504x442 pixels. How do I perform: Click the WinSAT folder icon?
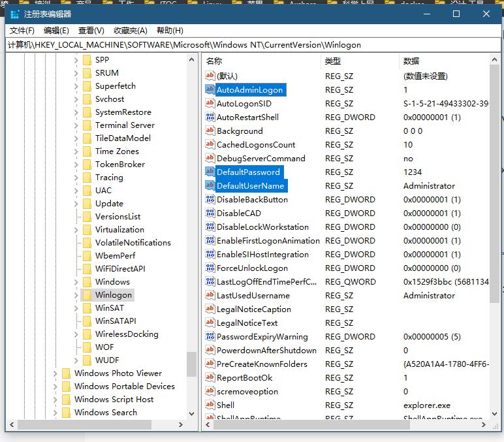click(x=87, y=308)
